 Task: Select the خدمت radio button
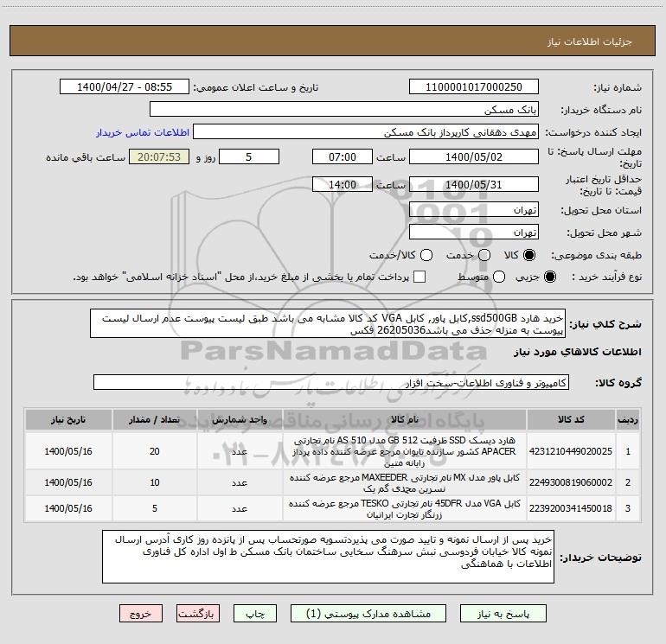click(x=484, y=255)
